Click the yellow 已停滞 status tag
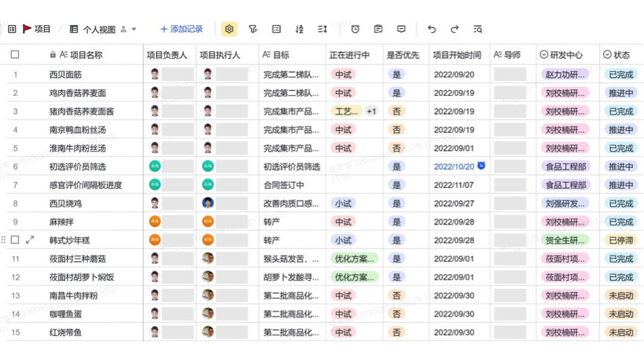The image size is (644, 362). pyautogui.click(x=620, y=240)
